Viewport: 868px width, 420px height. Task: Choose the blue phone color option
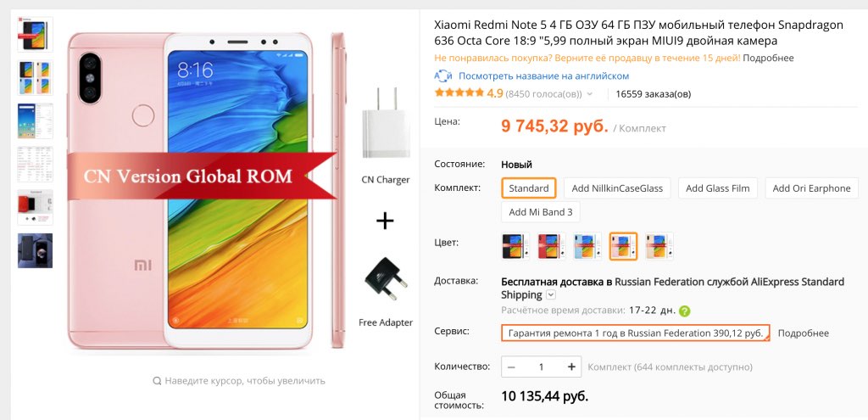[x=587, y=246]
